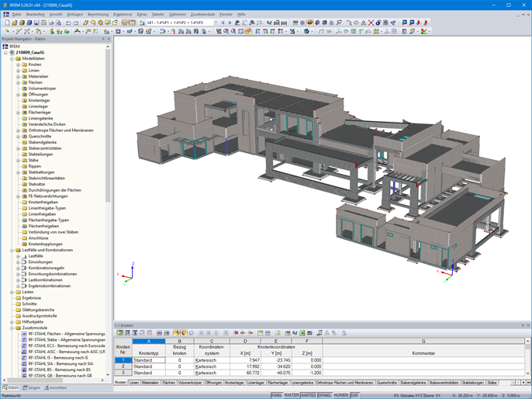Image resolution: width=532 pixels, height=399 pixels.
Task: Toggle RASTER grid in status bar
Action: [x=292, y=396]
